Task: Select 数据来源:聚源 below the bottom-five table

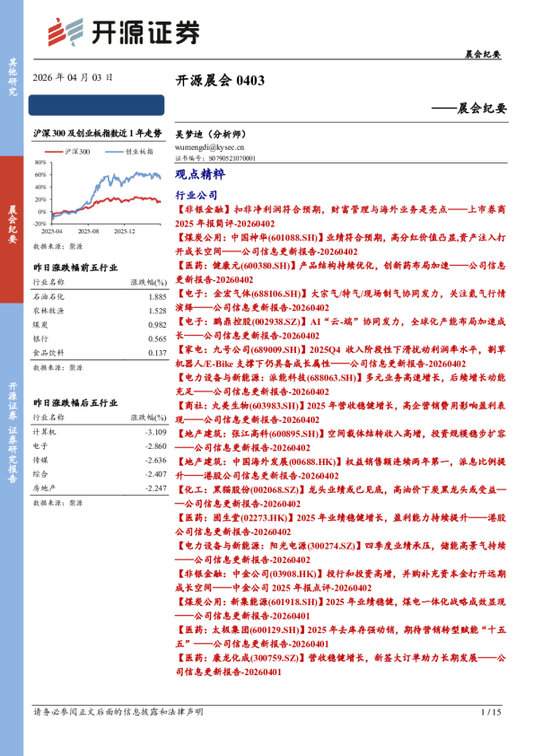Action: pos(57,503)
